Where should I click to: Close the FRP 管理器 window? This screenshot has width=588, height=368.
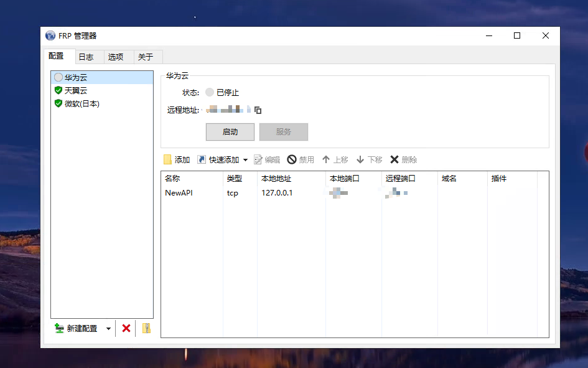tap(546, 35)
